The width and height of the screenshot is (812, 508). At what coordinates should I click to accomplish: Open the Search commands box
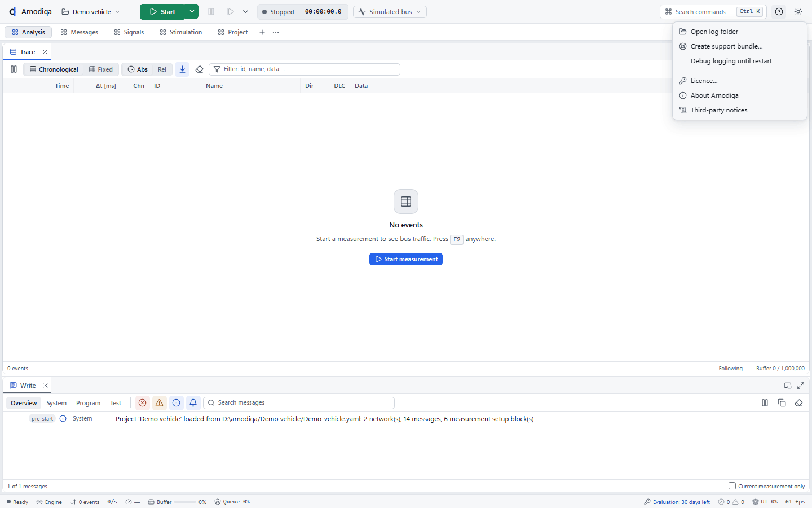tap(713, 11)
